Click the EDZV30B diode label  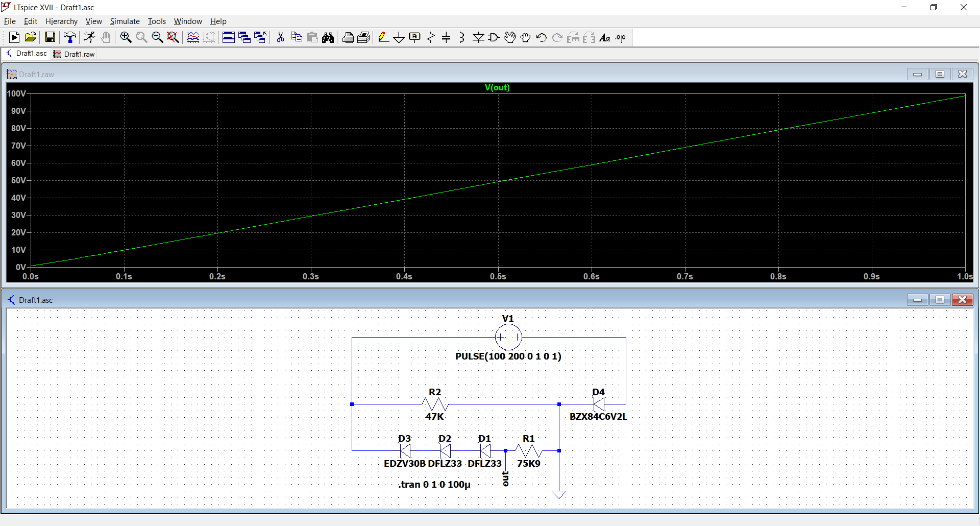(x=405, y=463)
